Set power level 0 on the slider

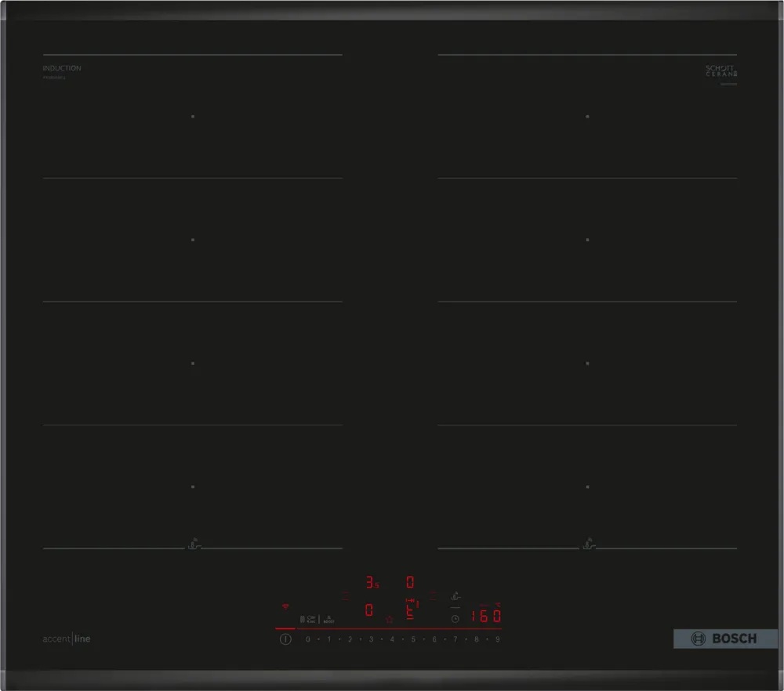tap(308, 639)
